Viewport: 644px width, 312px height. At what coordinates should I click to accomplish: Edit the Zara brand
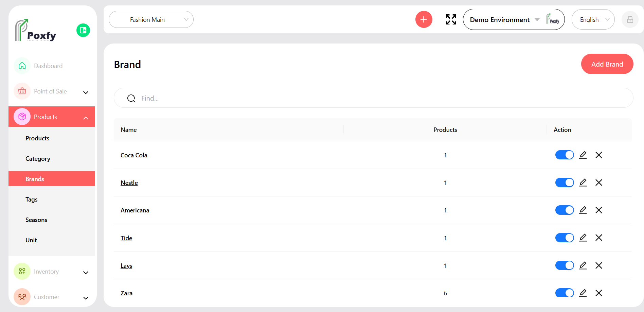pos(583,293)
